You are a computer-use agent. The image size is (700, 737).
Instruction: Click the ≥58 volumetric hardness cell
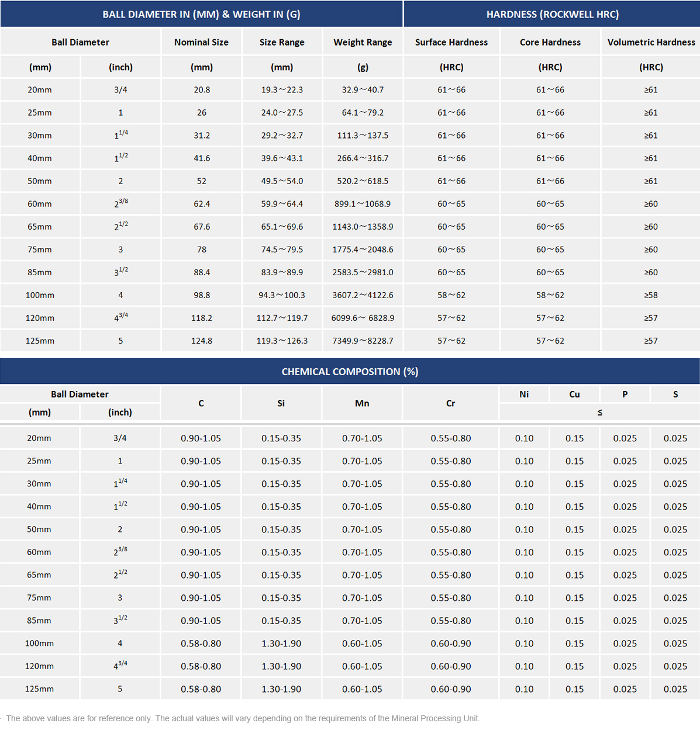pos(651,295)
